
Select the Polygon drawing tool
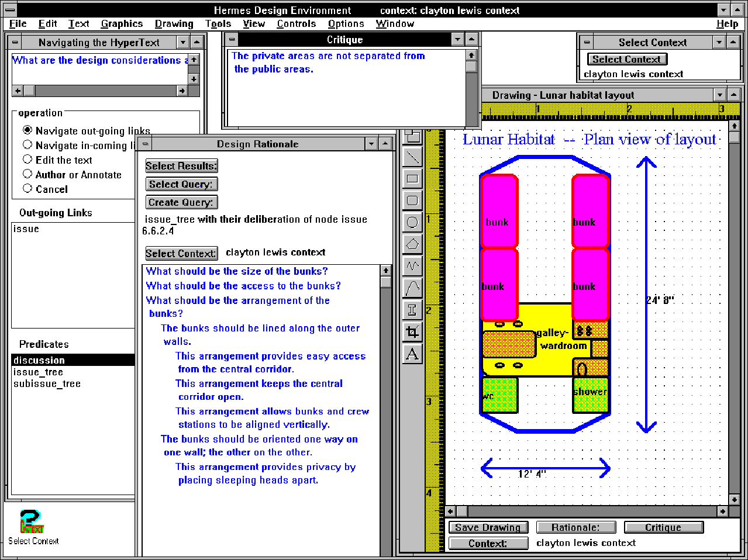[412, 244]
